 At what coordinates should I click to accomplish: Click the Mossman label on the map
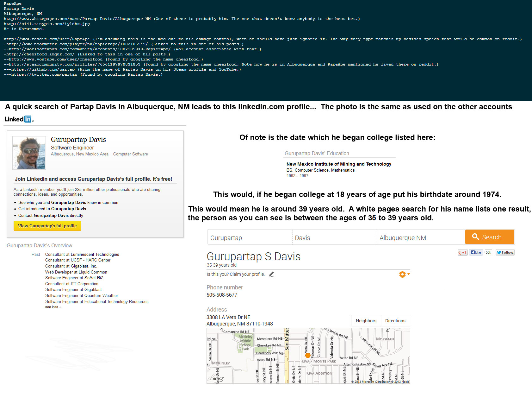[385, 339]
